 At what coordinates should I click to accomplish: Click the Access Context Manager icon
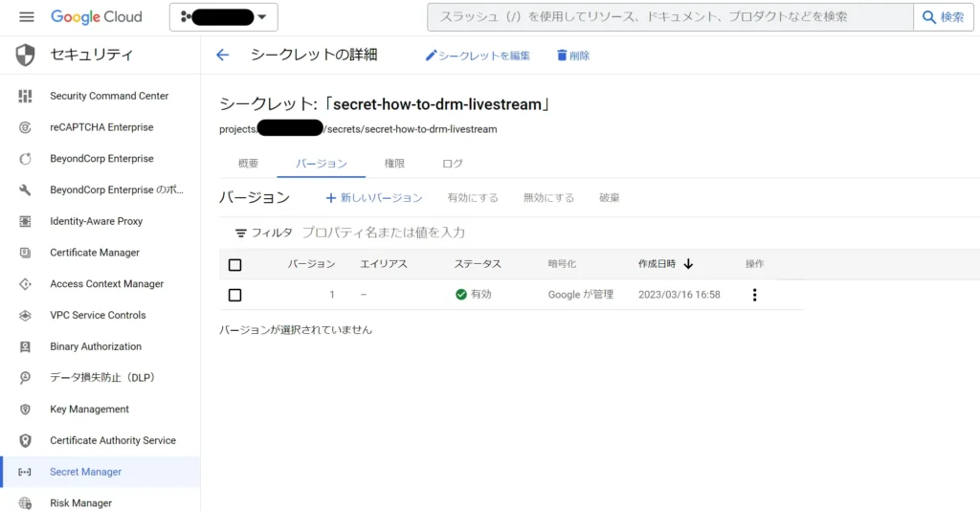coord(25,283)
